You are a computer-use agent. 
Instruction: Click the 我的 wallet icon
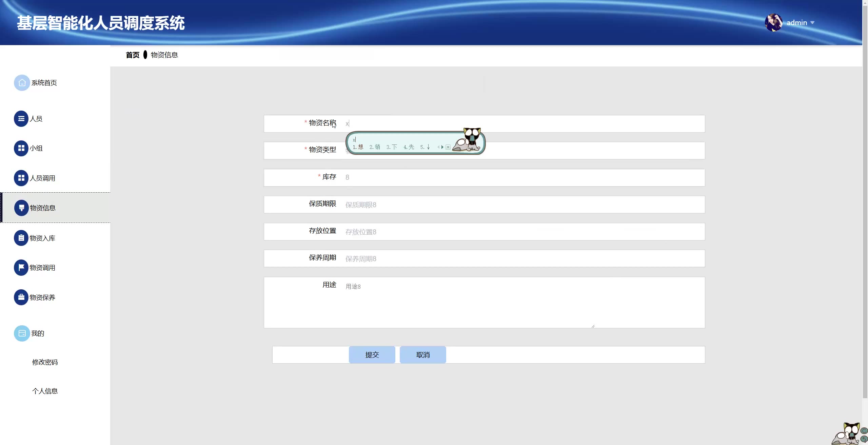[22, 333]
